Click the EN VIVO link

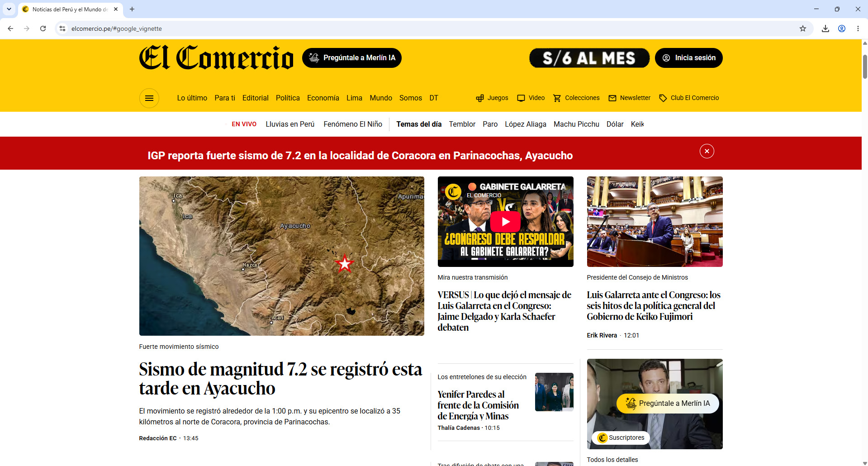click(244, 124)
